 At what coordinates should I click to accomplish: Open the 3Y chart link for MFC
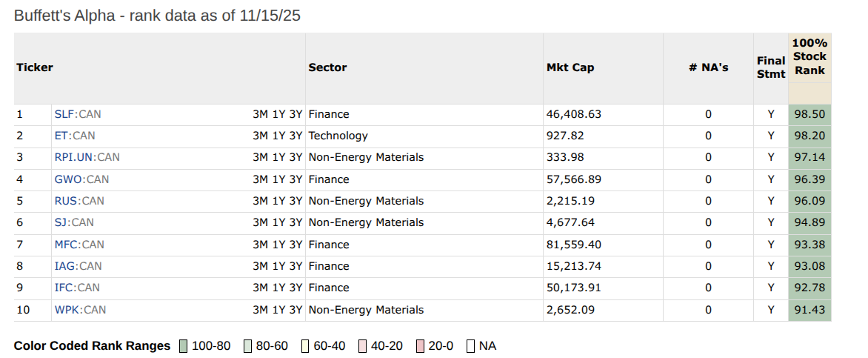(296, 245)
